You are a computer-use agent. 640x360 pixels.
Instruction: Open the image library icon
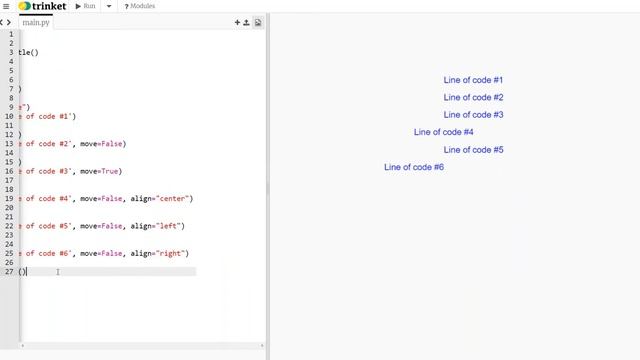tap(258, 22)
